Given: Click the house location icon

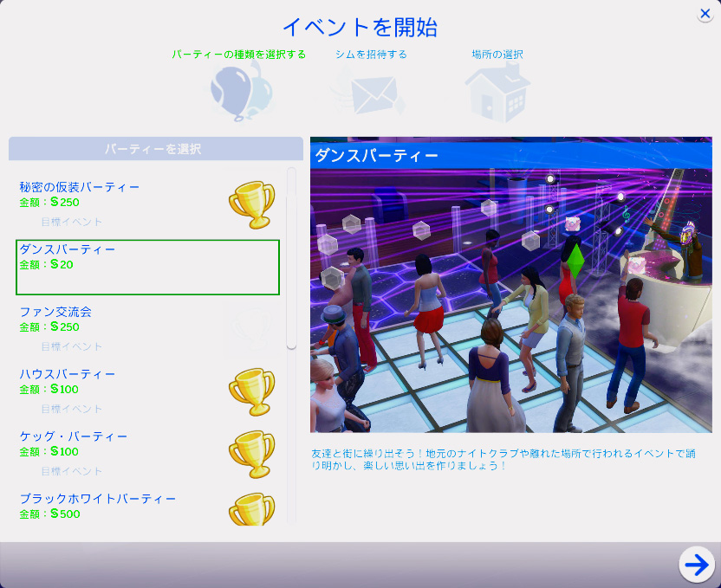Looking at the screenshot, I should tap(497, 92).
